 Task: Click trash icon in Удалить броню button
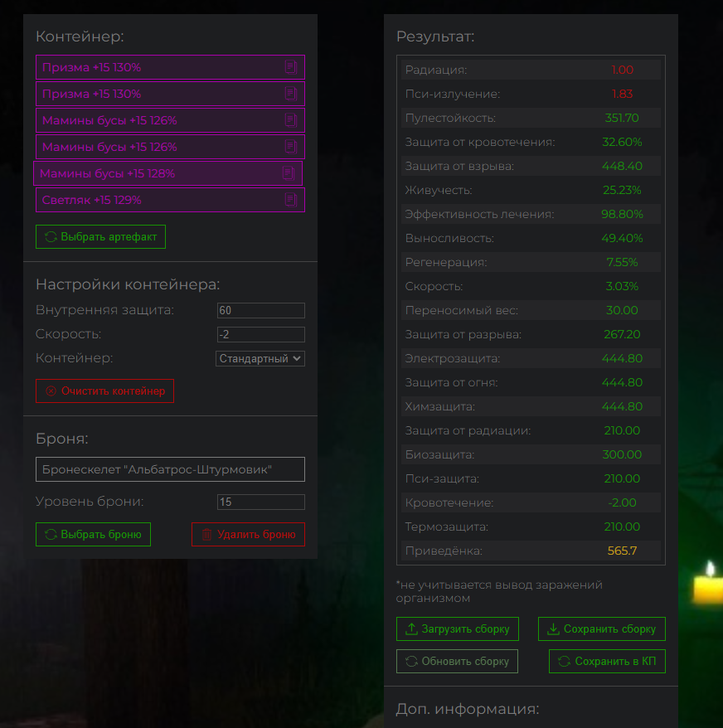(206, 535)
